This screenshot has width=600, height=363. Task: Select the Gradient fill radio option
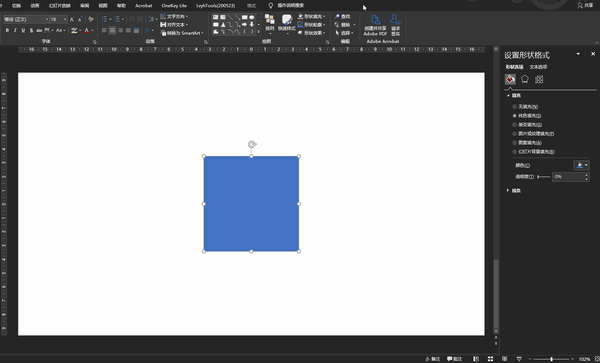(515, 125)
